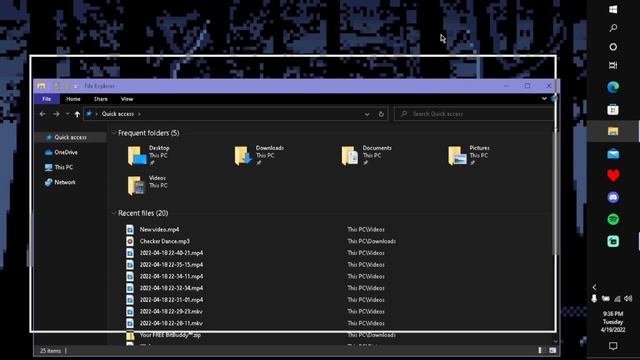Select File Explorer taskbar icon

(x=613, y=131)
